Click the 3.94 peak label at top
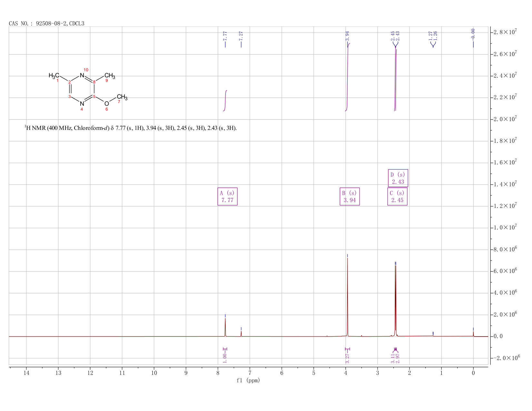 pos(347,35)
